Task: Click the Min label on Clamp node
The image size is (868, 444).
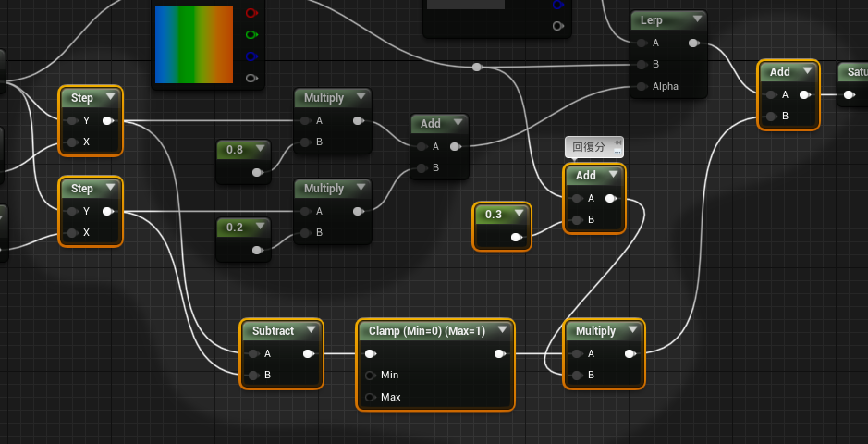Action: coord(390,376)
